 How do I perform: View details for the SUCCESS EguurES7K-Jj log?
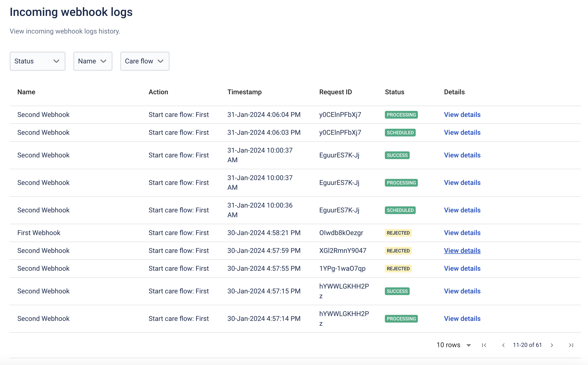(x=462, y=155)
